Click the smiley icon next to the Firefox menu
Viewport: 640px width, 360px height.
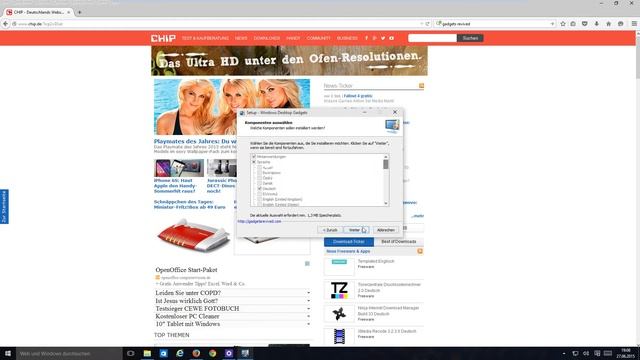click(620, 24)
